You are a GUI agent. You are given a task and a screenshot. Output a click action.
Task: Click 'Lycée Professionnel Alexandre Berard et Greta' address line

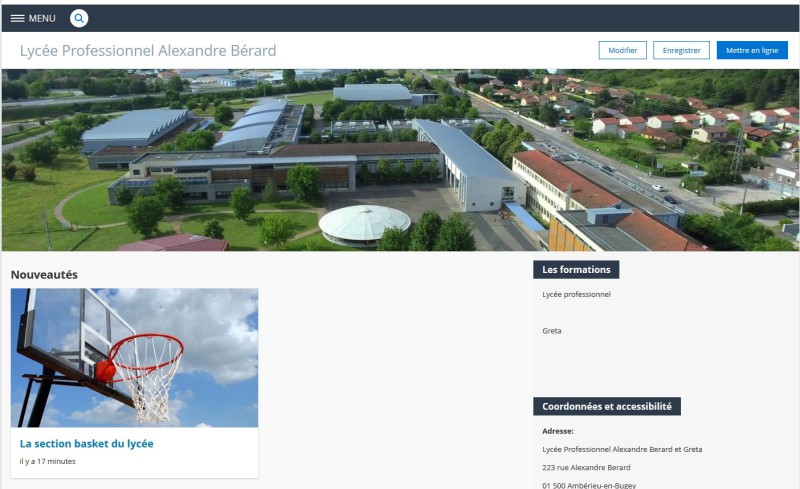[x=622, y=450]
